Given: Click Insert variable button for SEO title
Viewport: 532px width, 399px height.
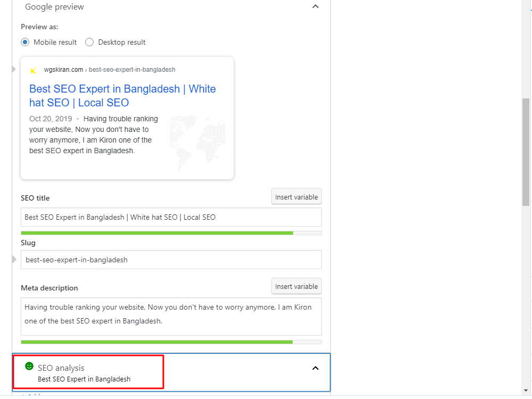Looking at the screenshot, I should [296, 197].
